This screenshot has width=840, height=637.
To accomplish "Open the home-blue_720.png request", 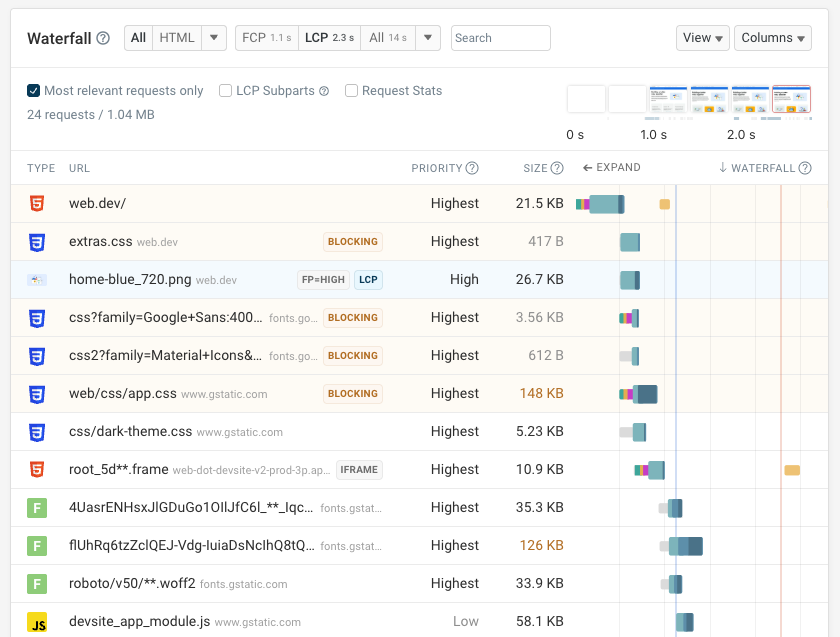I will pos(131,279).
